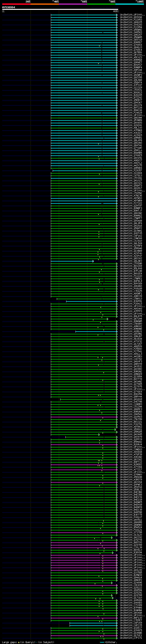Image resolution: width=146 pixels, height=644 pixels.
Task: Open UniRef100_C8CAY8 hit
Action: pos(131,585)
